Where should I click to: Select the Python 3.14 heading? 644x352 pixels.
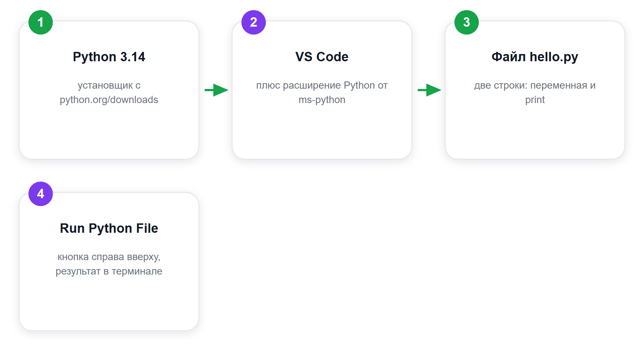[x=109, y=57]
